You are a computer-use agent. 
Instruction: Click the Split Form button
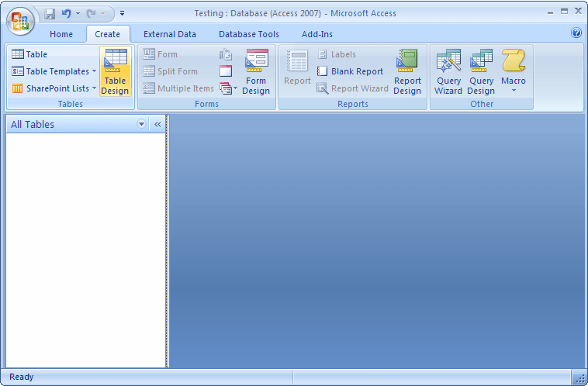(170, 71)
